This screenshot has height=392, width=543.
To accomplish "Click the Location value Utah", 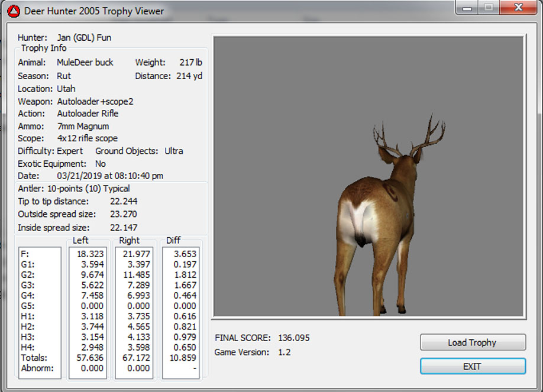I will 67,89.
